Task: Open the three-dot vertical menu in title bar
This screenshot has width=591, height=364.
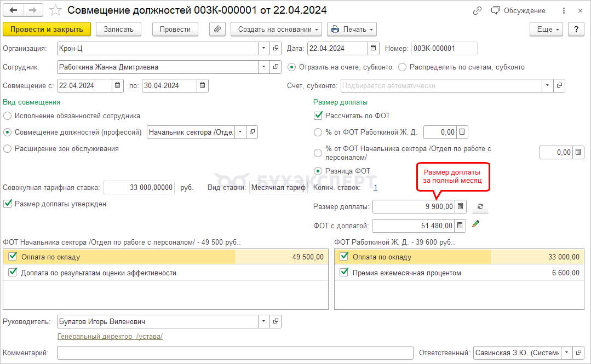Action: point(564,10)
